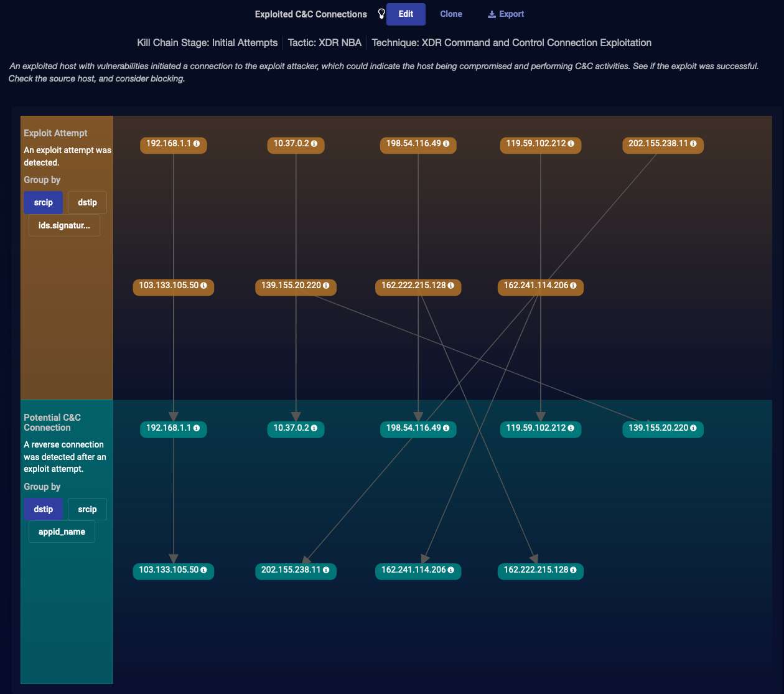The width and height of the screenshot is (784, 694).
Task: Group C&C Connection by appid_name
Action: pyautogui.click(x=62, y=532)
